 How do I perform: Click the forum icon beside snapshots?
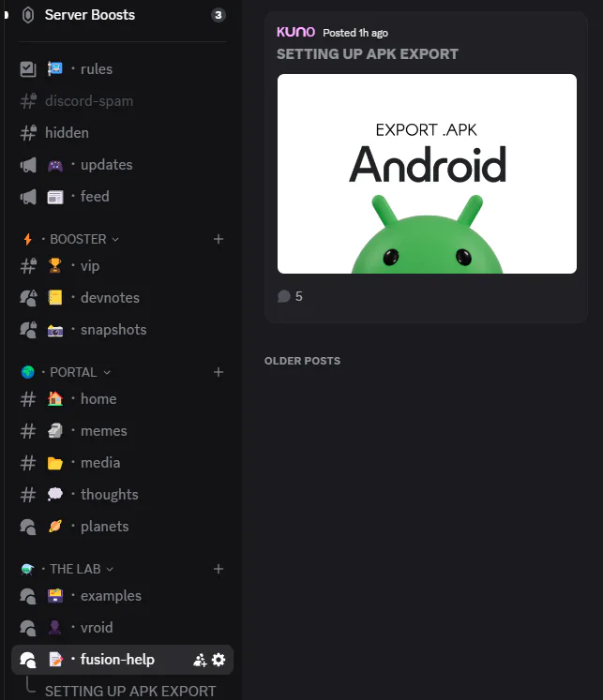click(x=28, y=330)
